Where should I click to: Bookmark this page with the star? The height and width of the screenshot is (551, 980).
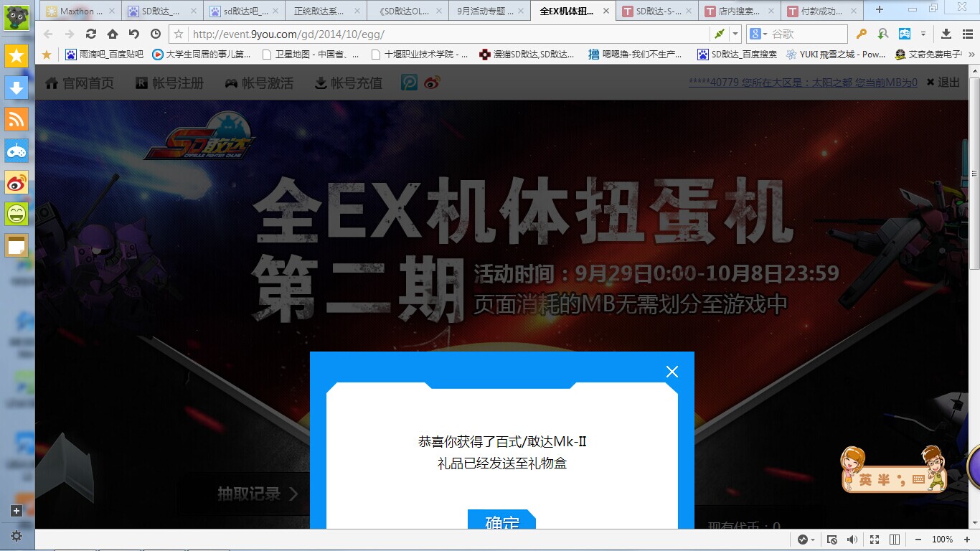179,34
